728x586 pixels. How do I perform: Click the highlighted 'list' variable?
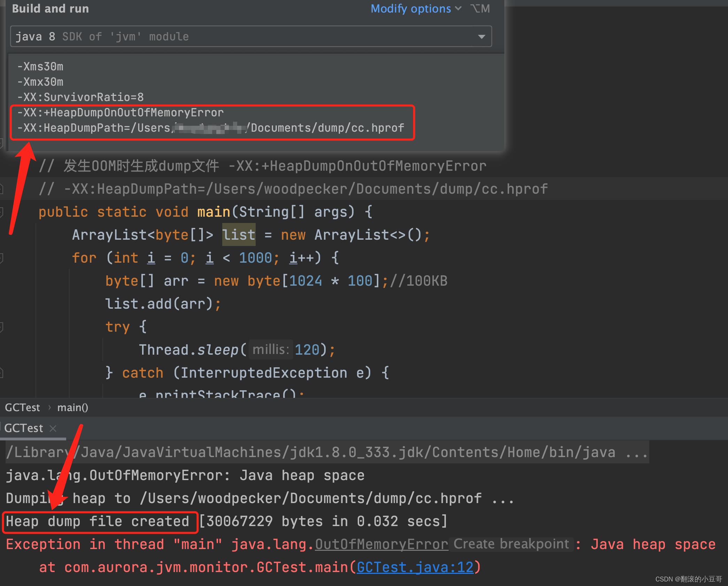pyautogui.click(x=239, y=234)
